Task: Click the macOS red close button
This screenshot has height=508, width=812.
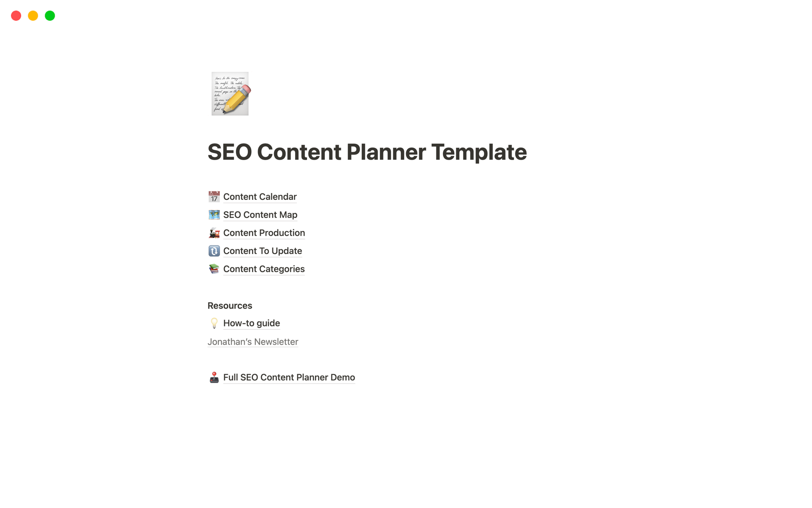Action: tap(15, 16)
